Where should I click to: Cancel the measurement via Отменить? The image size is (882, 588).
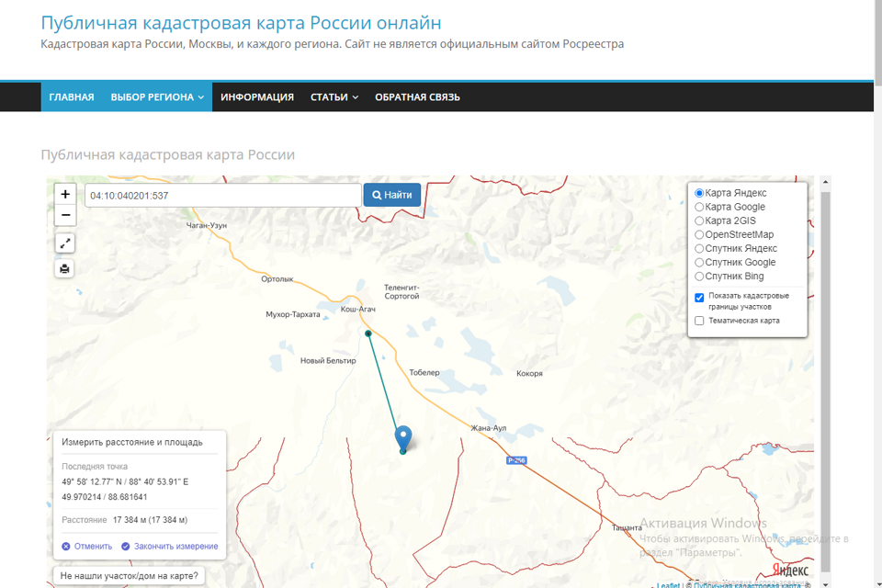87,546
